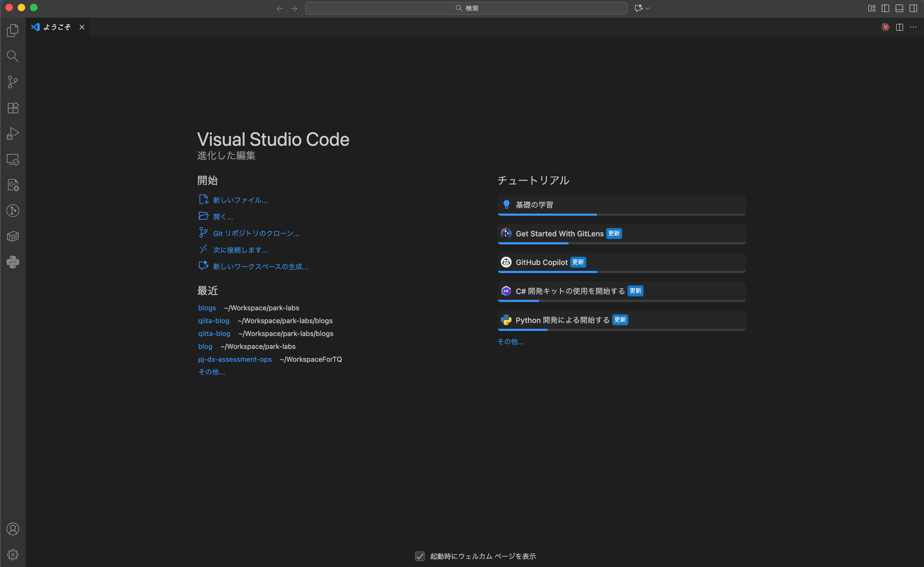Image resolution: width=924 pixels, height=567 pixels.
Task: Open the Python icon in activity bar
Action: [13, 262]
